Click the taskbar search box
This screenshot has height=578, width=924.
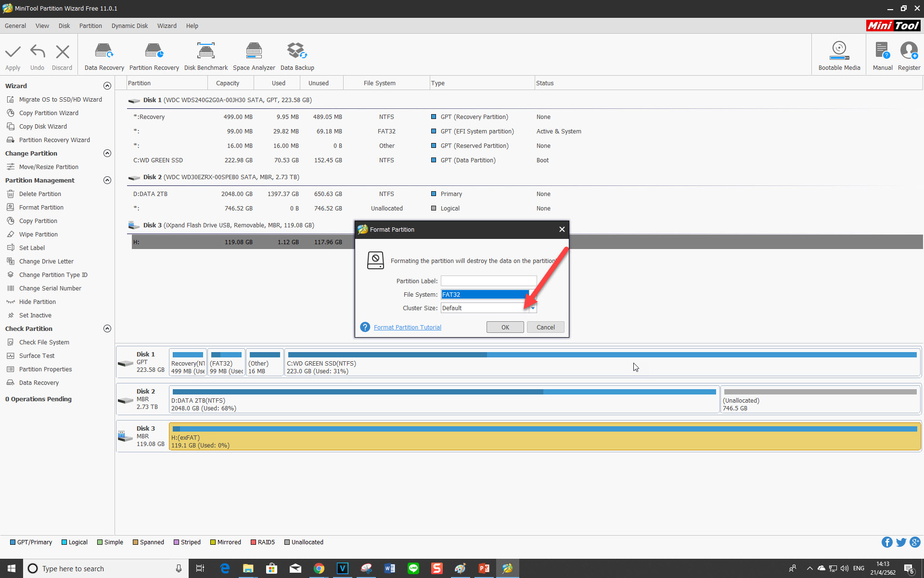tap(105, 568)
